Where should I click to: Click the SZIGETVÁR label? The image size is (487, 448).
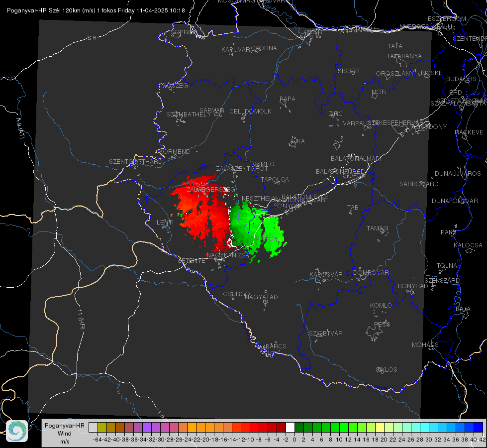click(x=326, y=334)
